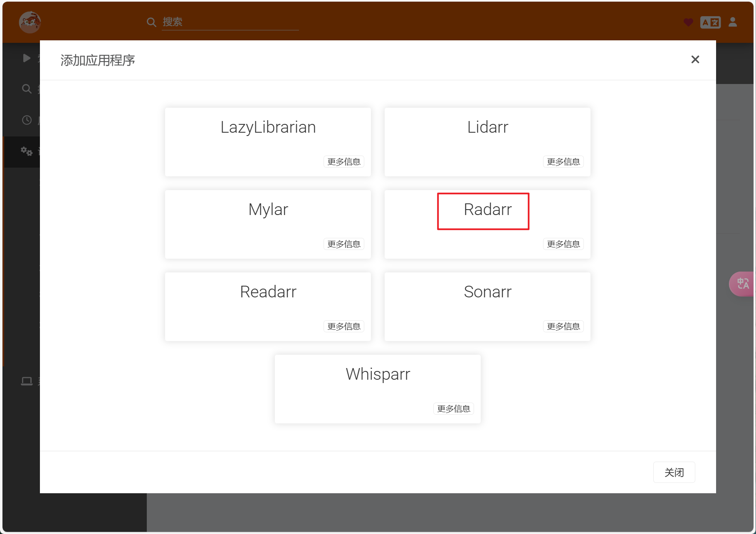Open 更多信息 link for Mylar
This screenshot has width=756, height=534.
[x=344, y=244]
